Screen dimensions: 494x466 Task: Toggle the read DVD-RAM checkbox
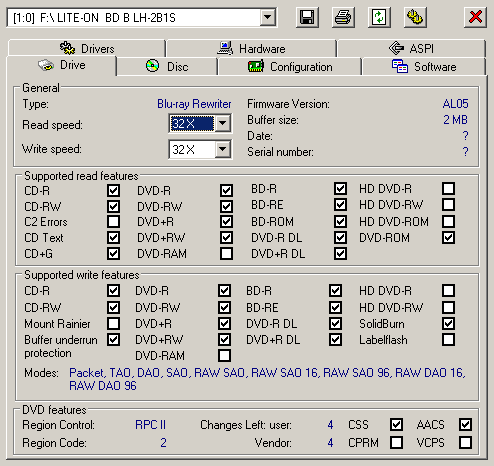[226, 253]
